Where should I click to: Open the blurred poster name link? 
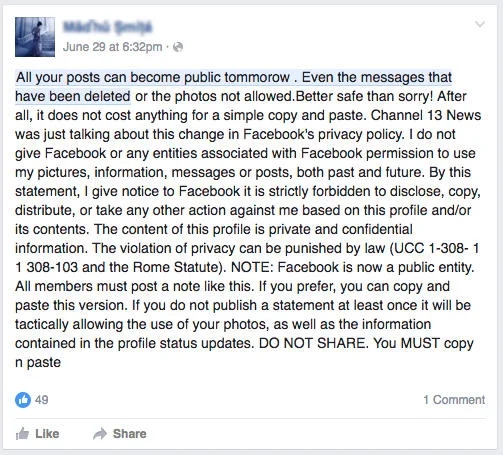coord(107,27)
